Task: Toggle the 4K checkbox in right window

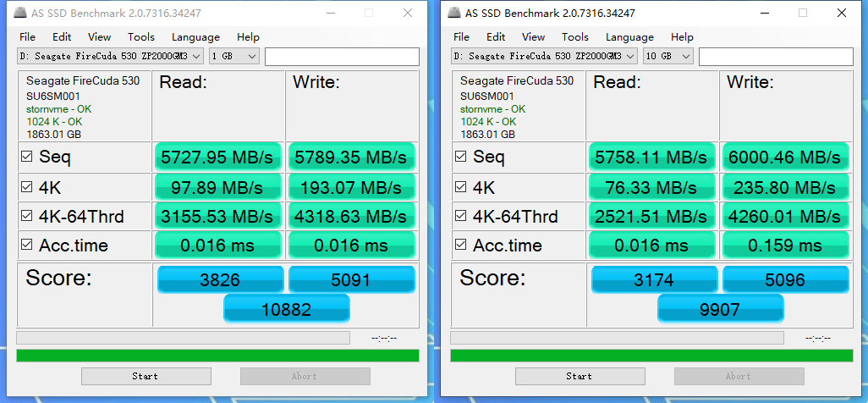Action: tap(460, 186)
